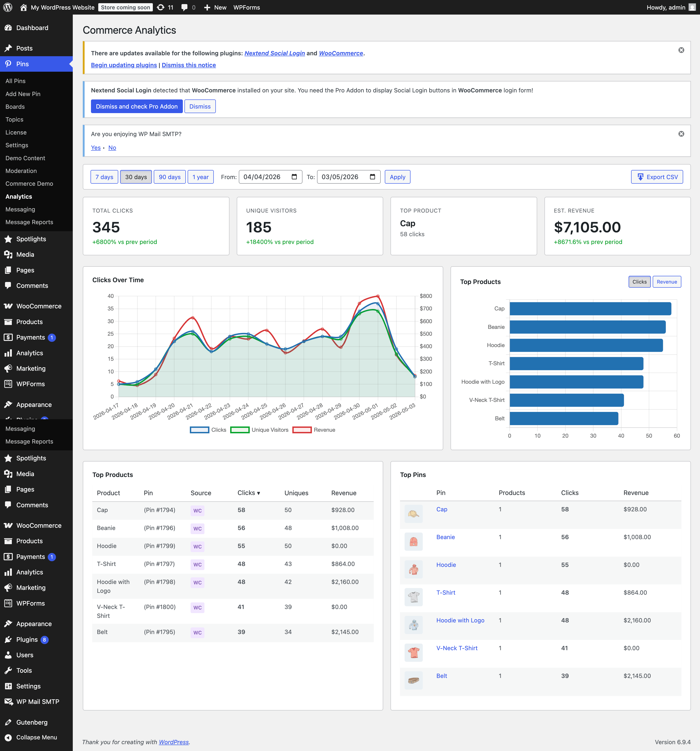Open License submenu item
This screenshot has height=751, width=700.
coord(16,132)
